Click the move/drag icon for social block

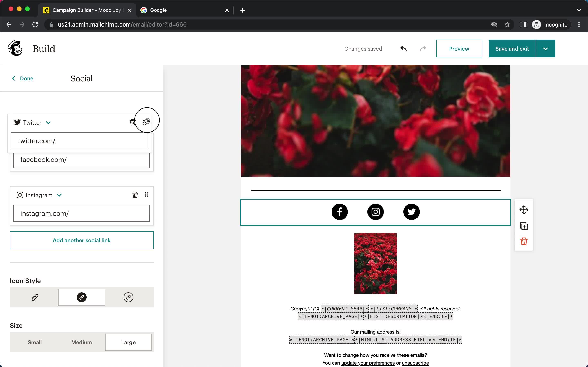pyautogui.click(x=524, y=210)
